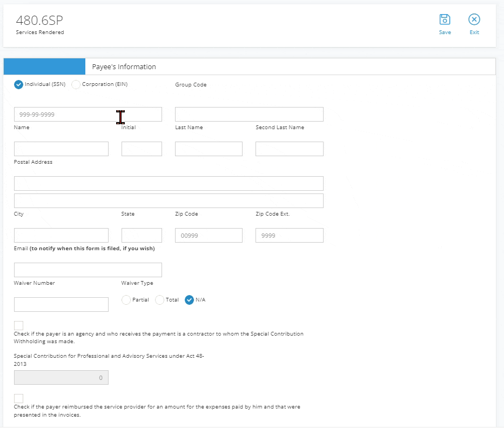Click the 480.6SP form title

[x=39, y=21]
